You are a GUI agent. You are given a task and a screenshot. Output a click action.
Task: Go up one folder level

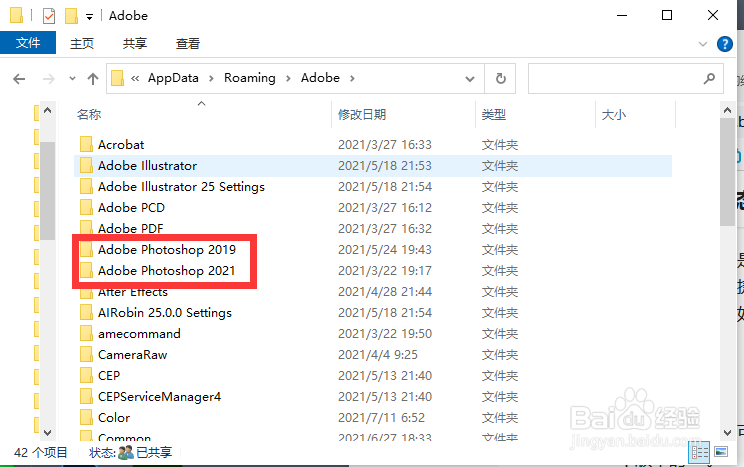(93, 79)
